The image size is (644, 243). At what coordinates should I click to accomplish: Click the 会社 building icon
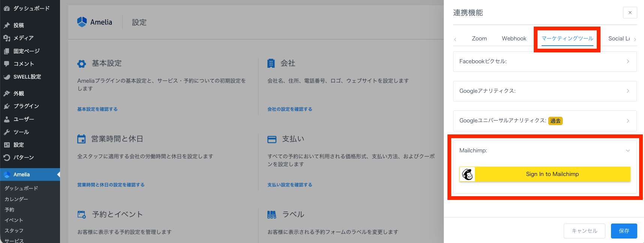point(271,64)
